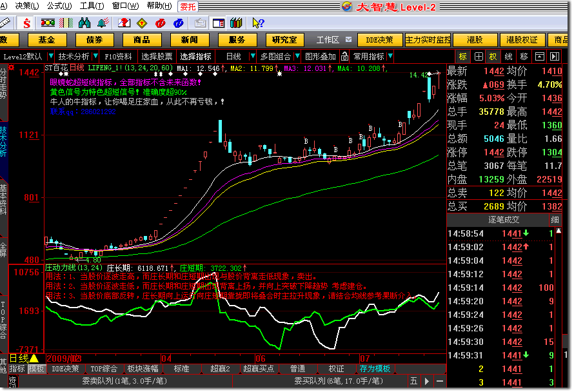Viewport: 574px width, 392px height.
Task: Open the 日线 period dropdown arrow
Action: pyautogui.click(x=252, y=56)
